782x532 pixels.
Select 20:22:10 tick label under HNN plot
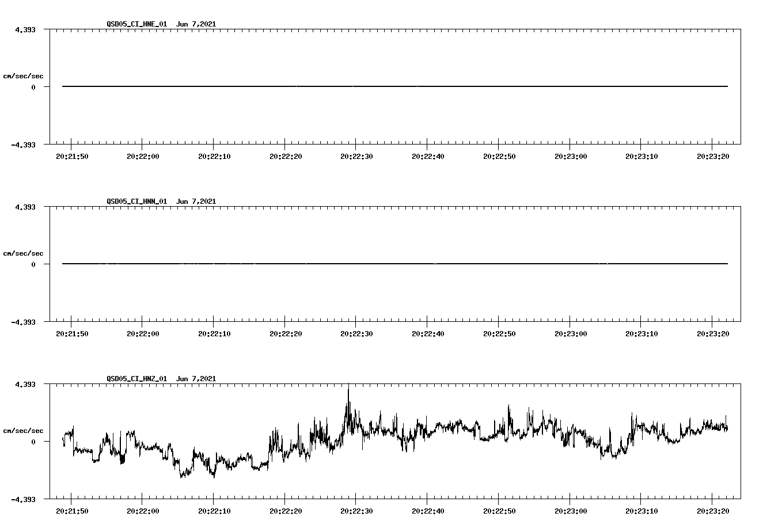[214, 333]
